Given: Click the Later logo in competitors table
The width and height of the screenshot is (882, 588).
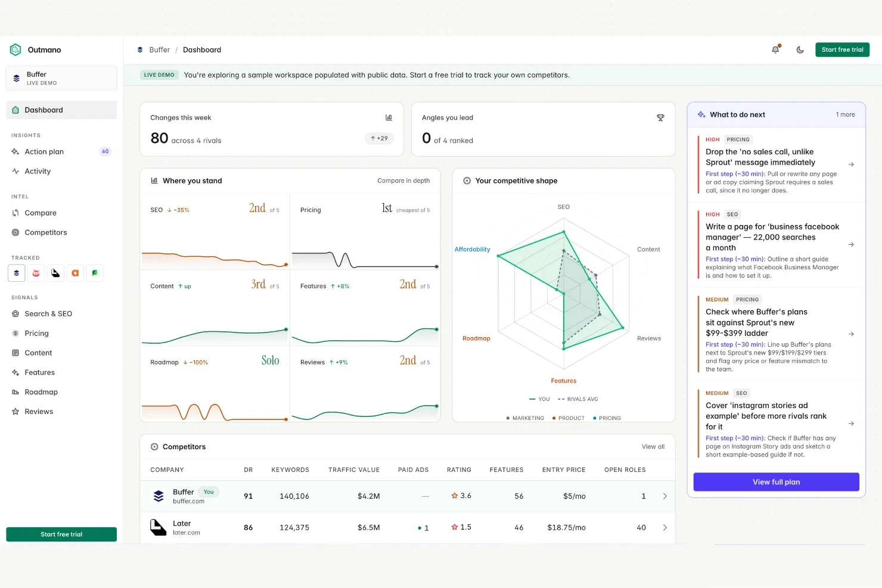Looking at the screenshot, I should [x=158, y=528].
